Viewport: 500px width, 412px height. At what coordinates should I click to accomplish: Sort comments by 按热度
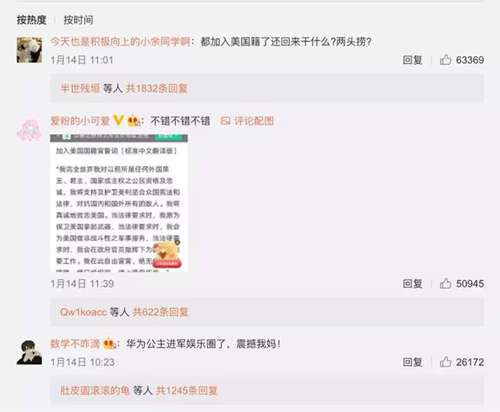pos(32,20)
